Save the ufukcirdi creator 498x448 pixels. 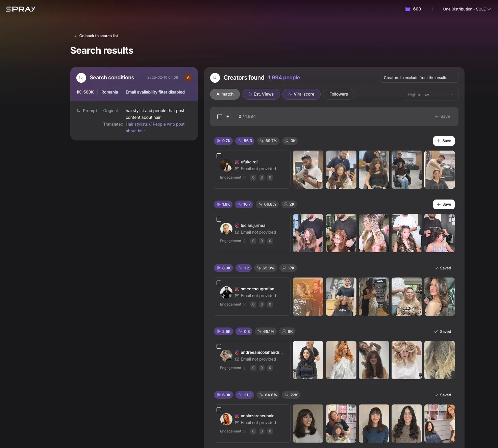444,141
